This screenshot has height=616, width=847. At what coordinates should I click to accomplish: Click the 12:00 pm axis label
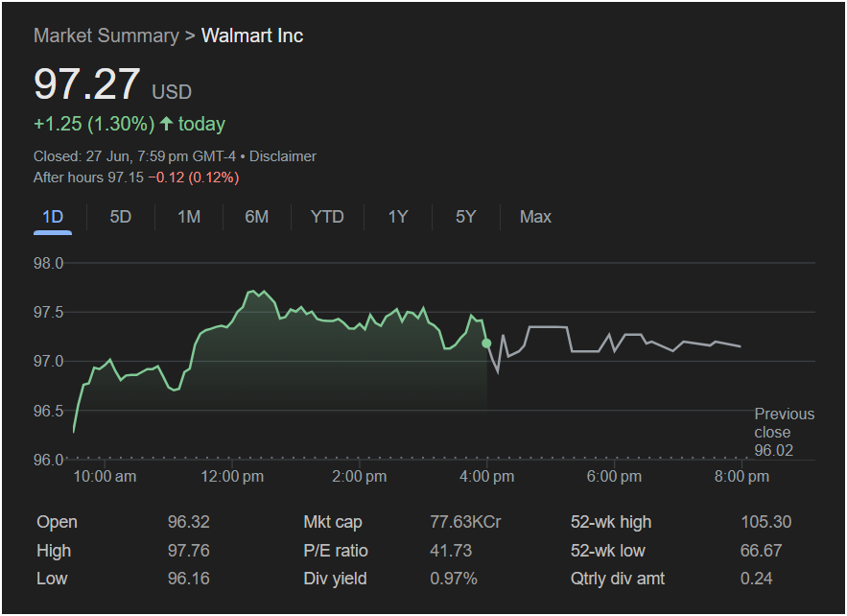click(232, 477)
